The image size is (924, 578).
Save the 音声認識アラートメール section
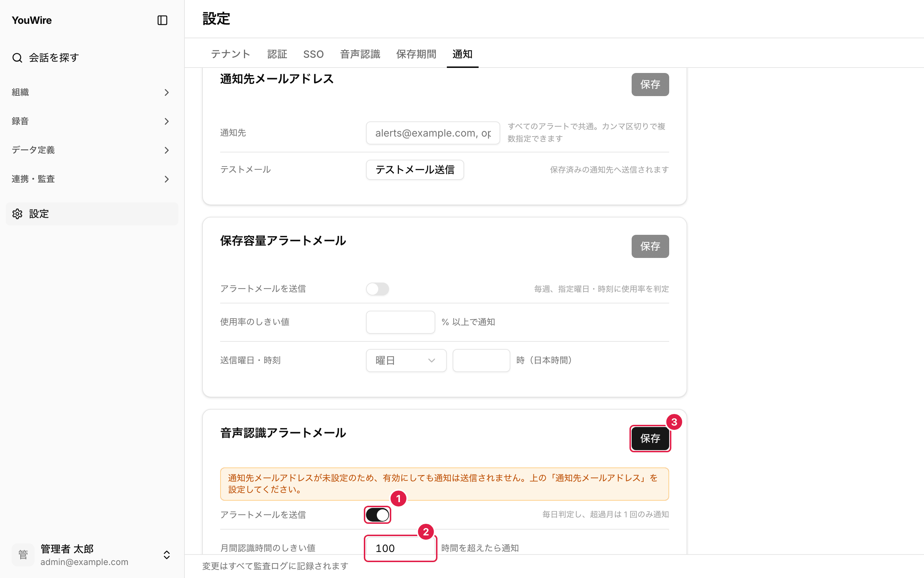pos(650,439)
